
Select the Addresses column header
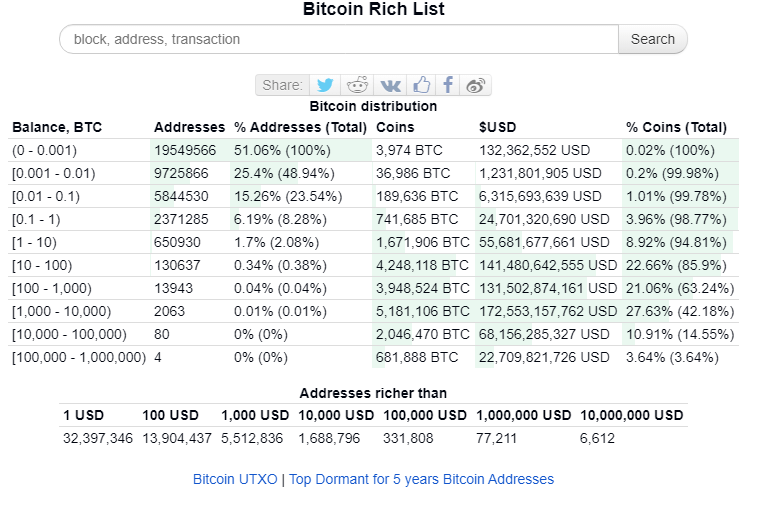[x=189, y=127]
